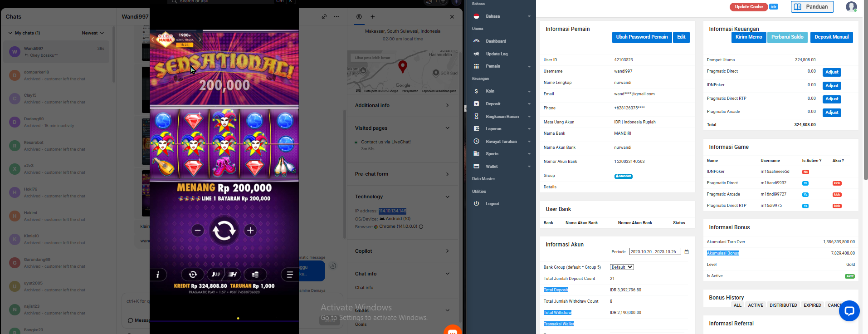Click Adjust for Pragmatic Direct RTP

tap(832, 99)
